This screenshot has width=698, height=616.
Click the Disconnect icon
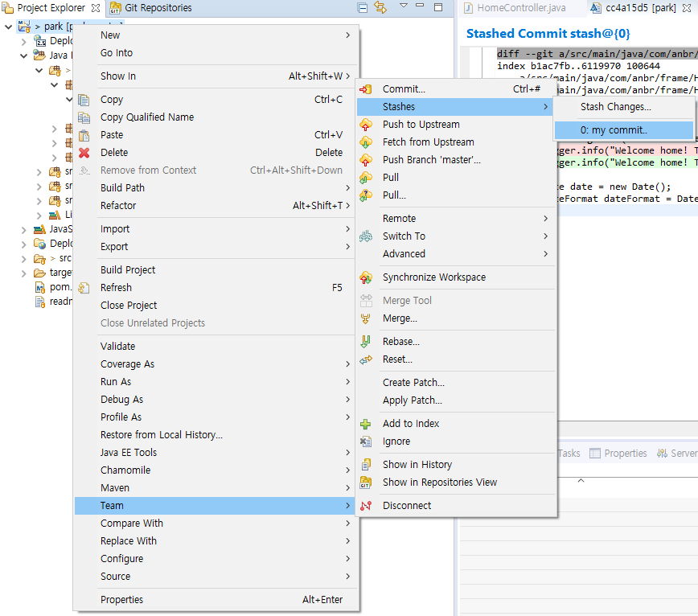[x=366, y=506]
